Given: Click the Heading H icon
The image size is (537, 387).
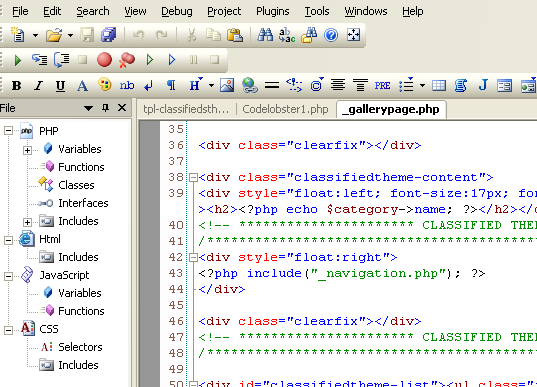Looking at the screenshot, I should tap(196, 84).
